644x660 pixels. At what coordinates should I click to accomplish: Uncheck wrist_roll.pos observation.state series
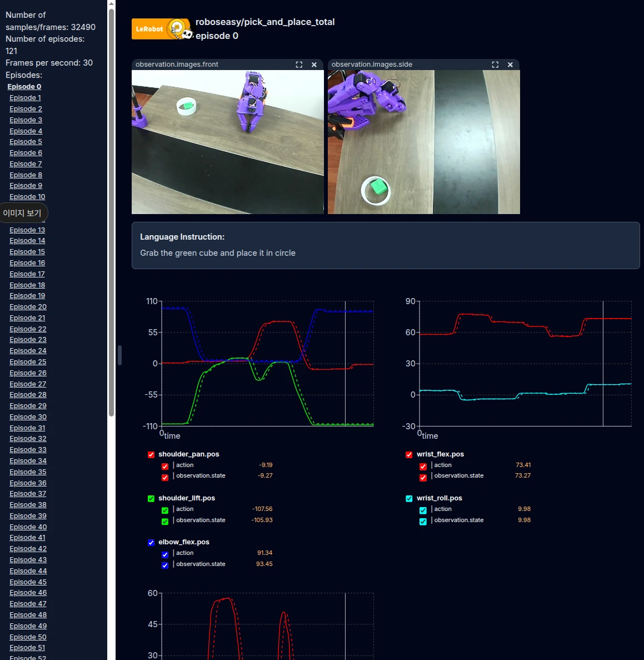tap(423, 521)
